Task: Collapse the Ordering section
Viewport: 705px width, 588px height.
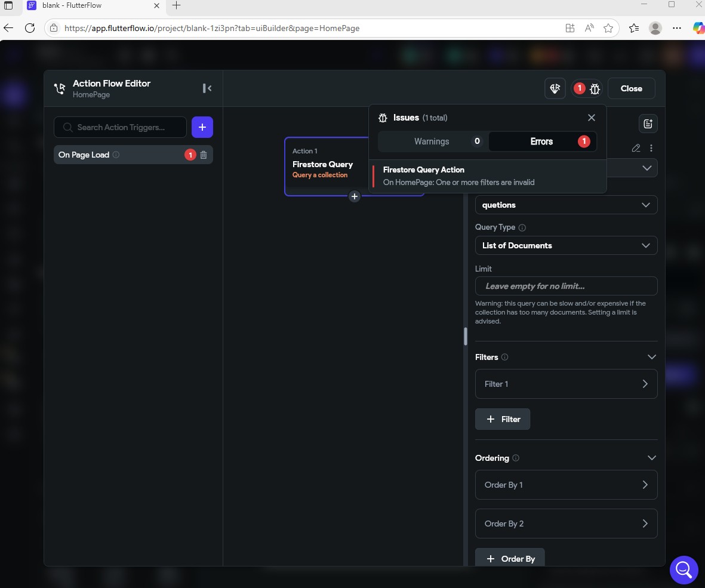Action: point(651,458)
